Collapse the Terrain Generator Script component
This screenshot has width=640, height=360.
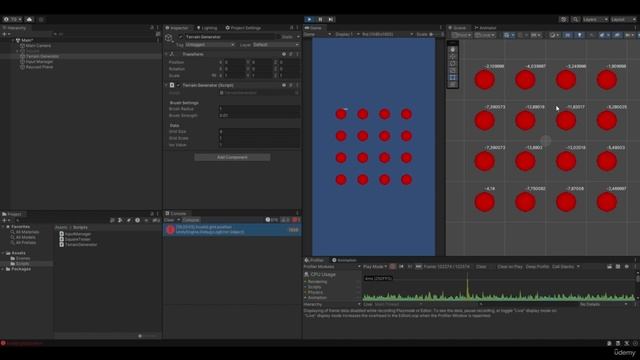coord(167,85)
